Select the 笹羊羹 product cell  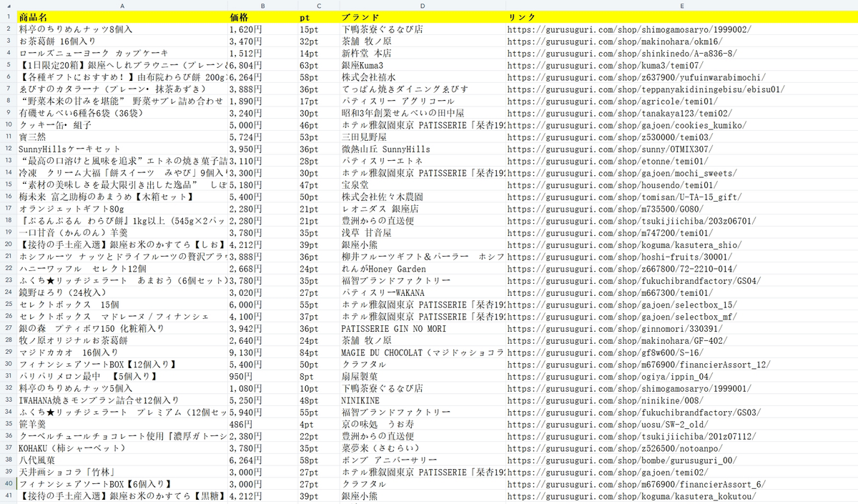tap(122, 423)
